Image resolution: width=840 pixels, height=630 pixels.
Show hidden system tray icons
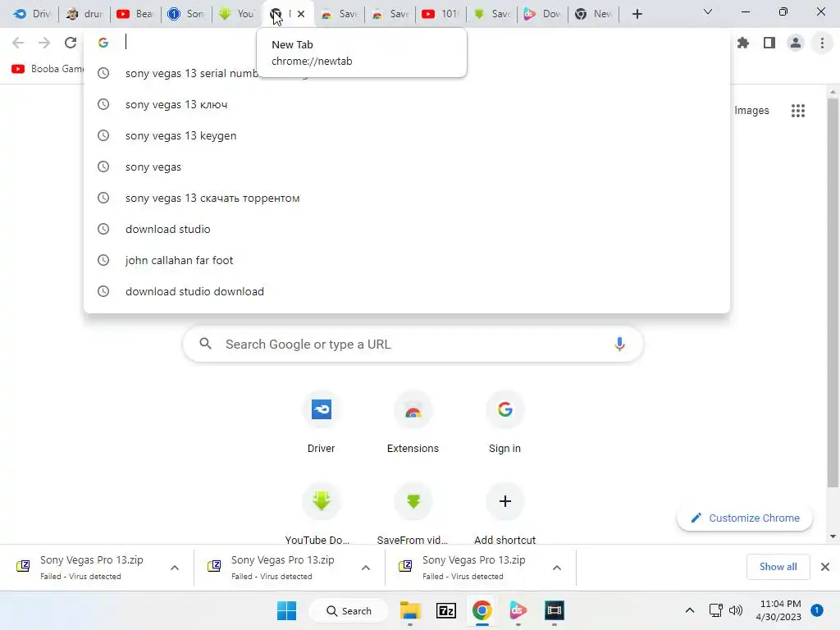tap(689, 610)
